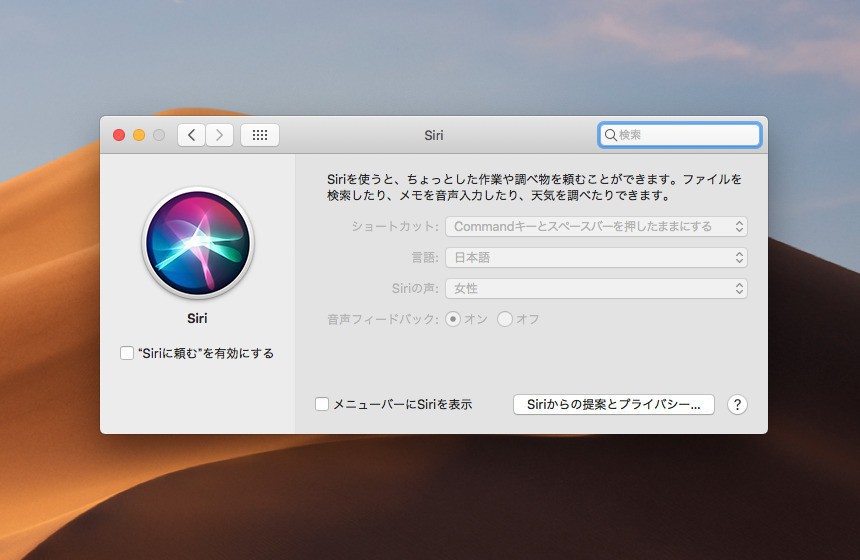
Task: Click the large Siri orb icon
Action: [x=197, y=243]
